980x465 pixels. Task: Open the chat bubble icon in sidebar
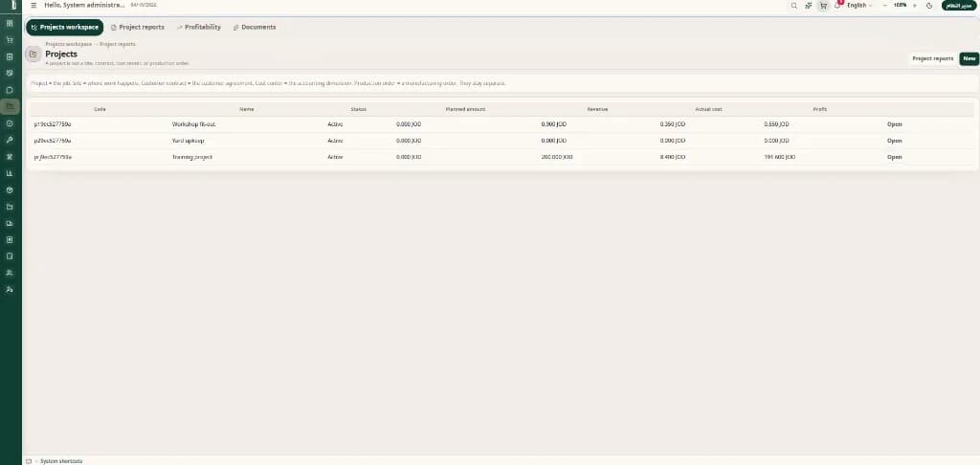click(10, 90)
